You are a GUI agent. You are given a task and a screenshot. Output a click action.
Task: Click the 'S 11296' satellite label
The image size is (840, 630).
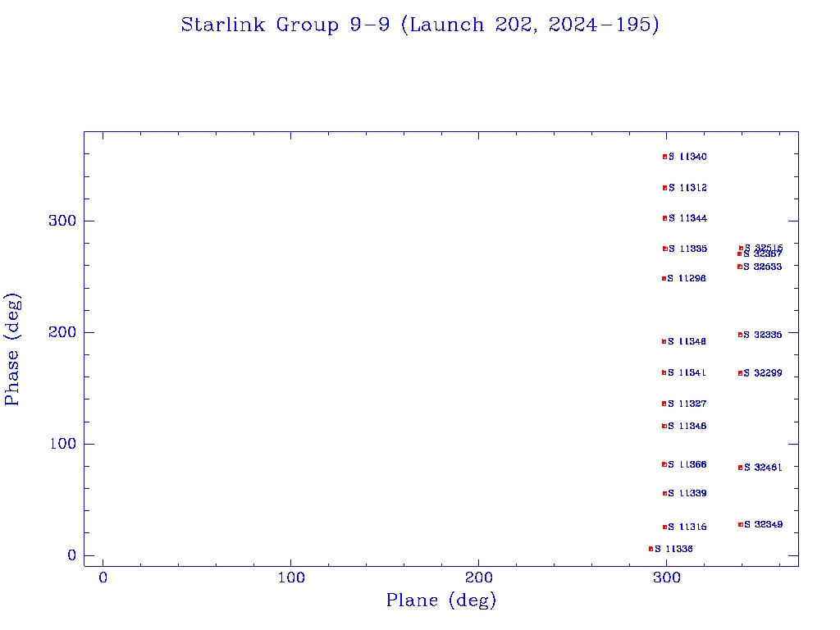(687, 279)
